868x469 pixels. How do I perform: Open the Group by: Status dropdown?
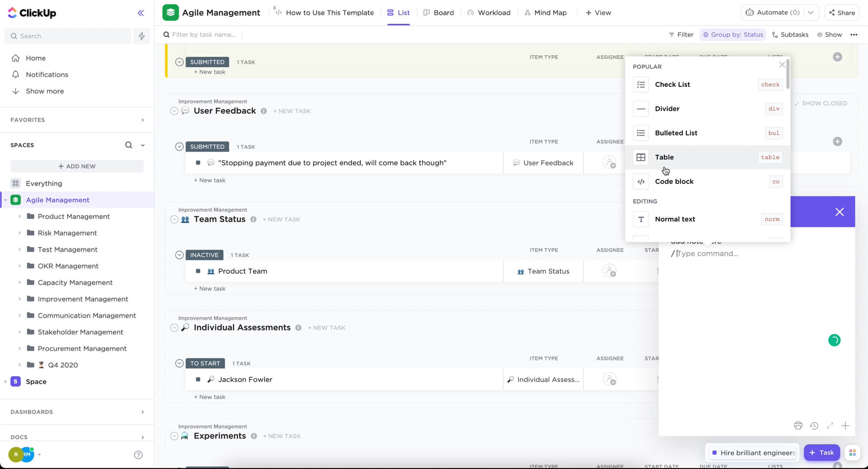click(732, 34)
